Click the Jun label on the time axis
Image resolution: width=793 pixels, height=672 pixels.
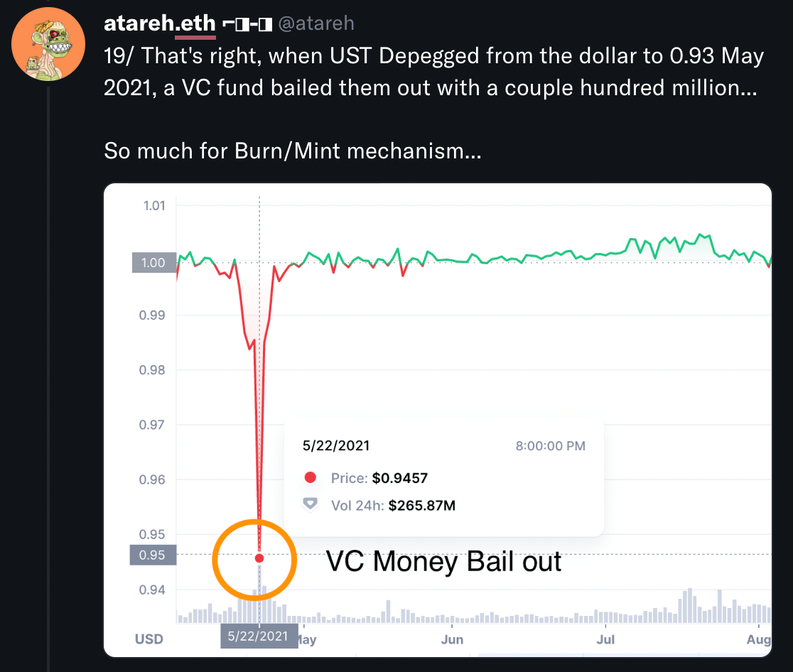coord(452,639)
